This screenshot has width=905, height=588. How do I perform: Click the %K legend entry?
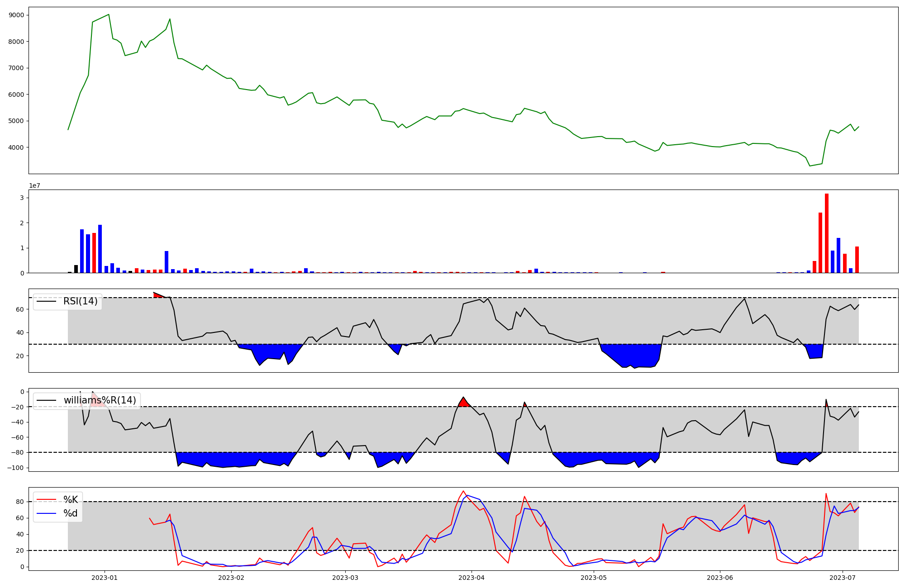(x=71, y=500)
